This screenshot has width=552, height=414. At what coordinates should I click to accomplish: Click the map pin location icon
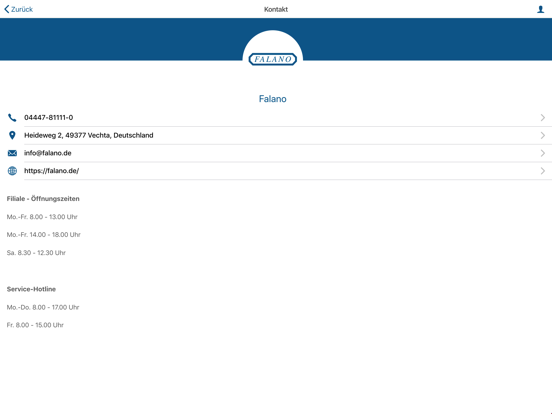pos(12,135)
